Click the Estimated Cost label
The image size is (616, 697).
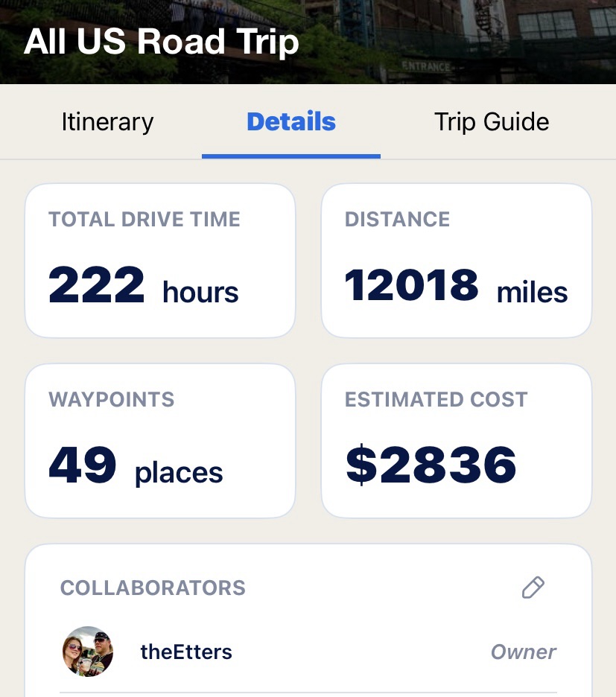pyautogui.click(x=436, y=399)
